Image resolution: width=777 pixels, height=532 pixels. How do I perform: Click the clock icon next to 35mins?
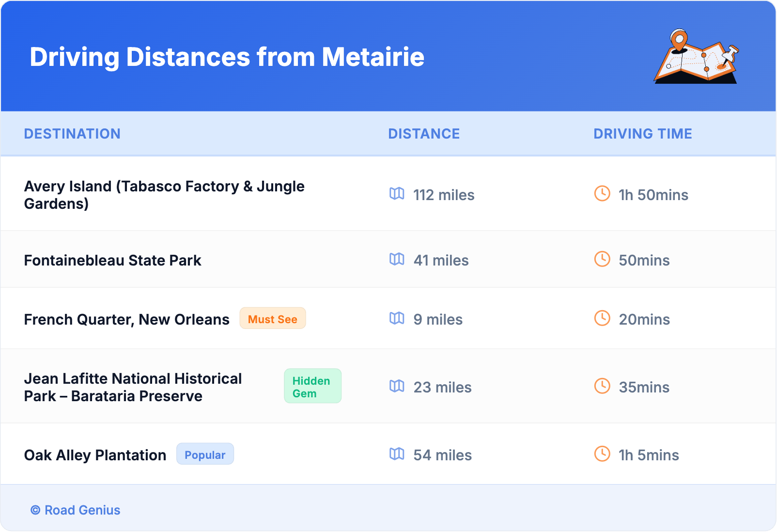(602, 386)
